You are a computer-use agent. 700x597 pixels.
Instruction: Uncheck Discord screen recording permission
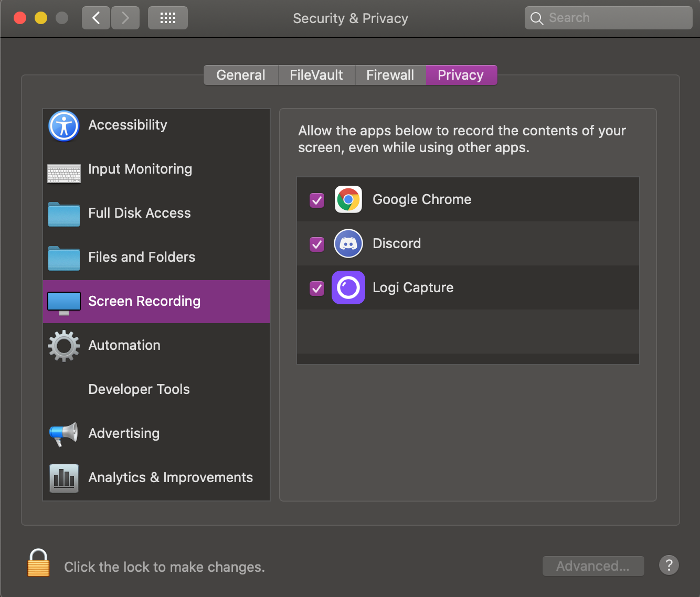(x=317, y=244)
